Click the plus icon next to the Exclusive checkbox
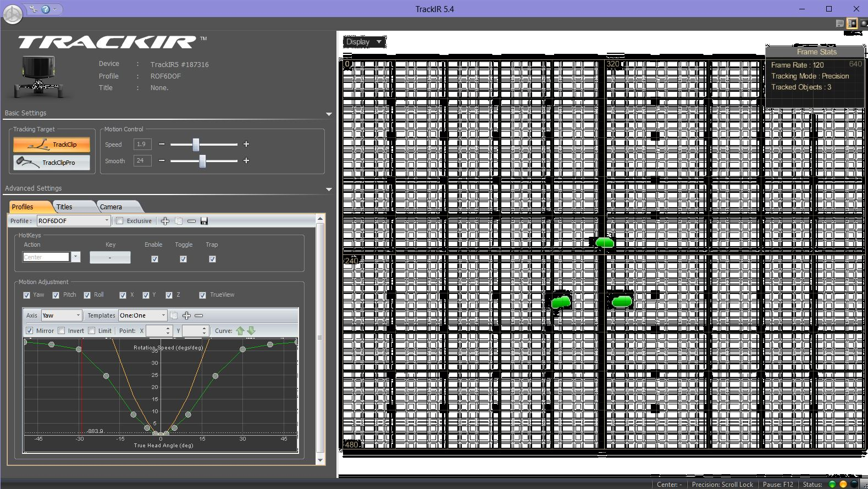868x489 pixels. point(165,221)
